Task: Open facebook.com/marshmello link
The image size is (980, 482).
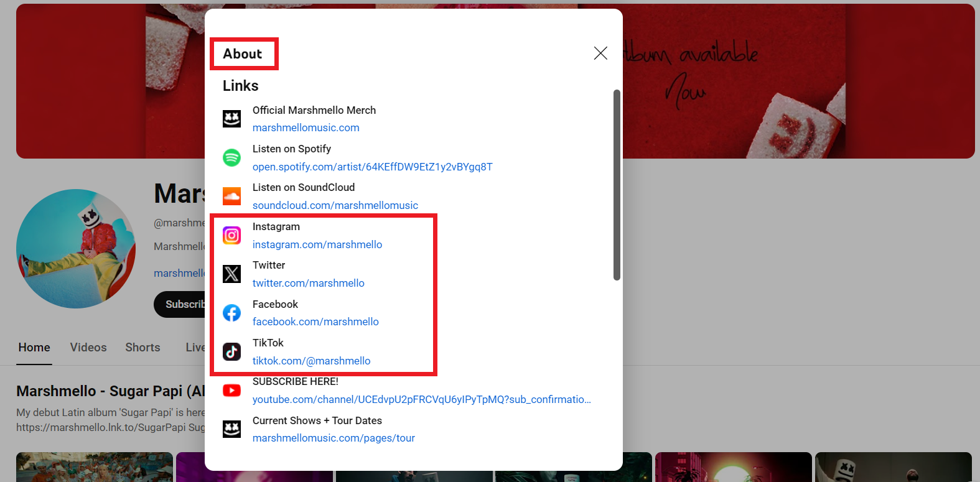Action: [x=315, y=322]
